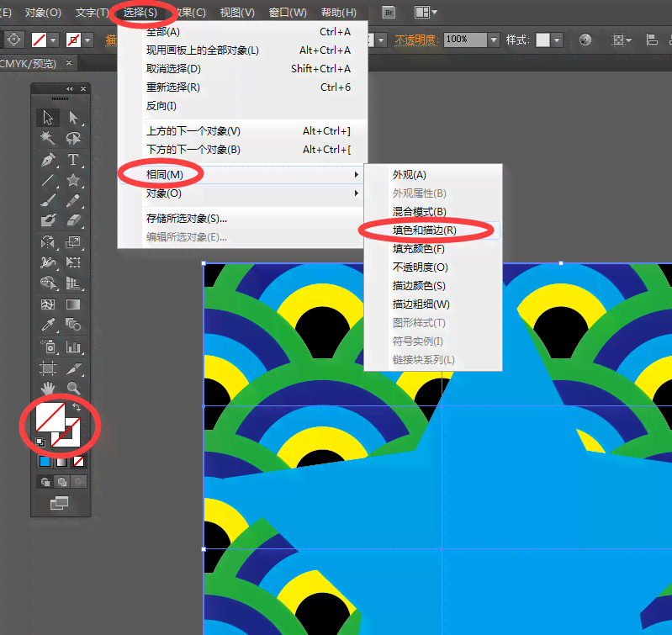Click the opacity 100% input field
The image size is (672, 635).
[465, 40]
